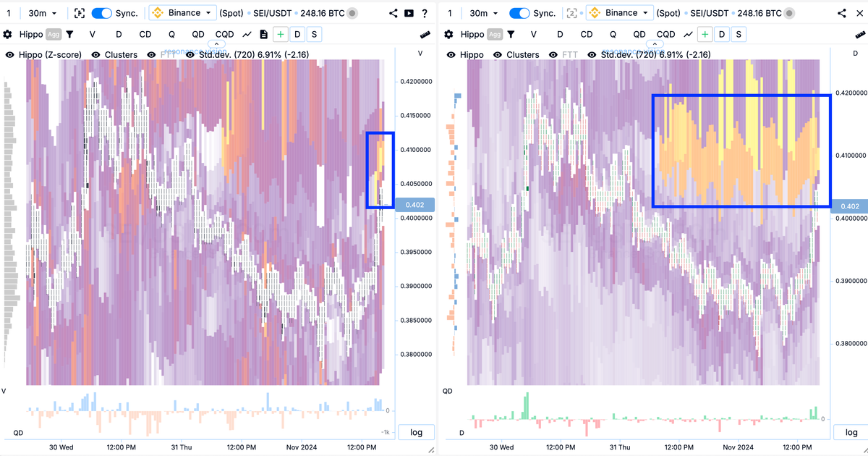Click the line chart icon in right toolbar
The width and height of the screenshot is (868, 456).
[x=689, y=34]
